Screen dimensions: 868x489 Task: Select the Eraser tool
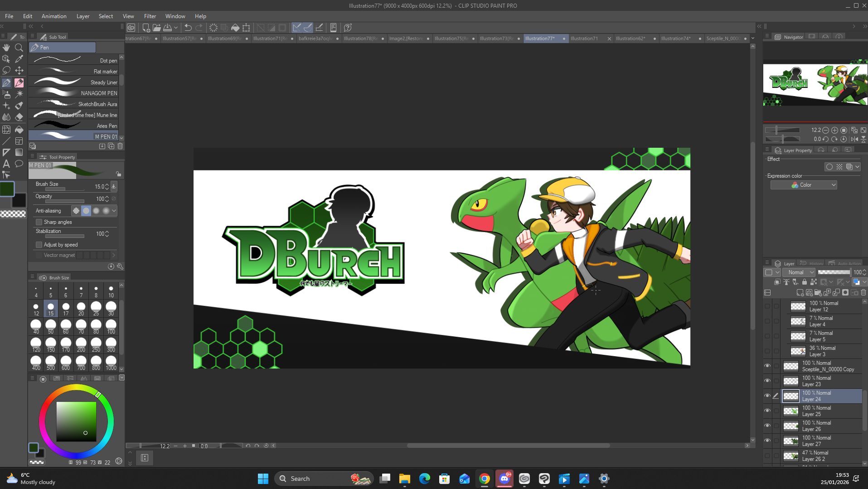19,117
